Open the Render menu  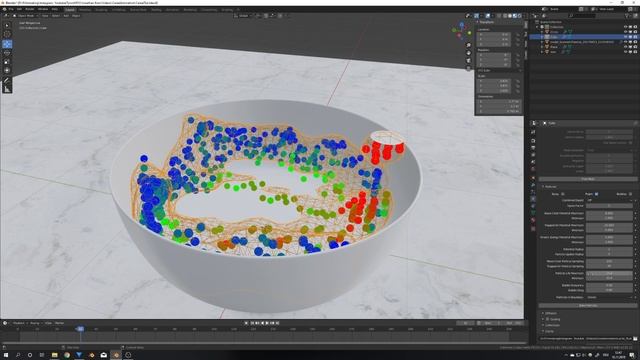pyautogui.click(x=30, y=9)
